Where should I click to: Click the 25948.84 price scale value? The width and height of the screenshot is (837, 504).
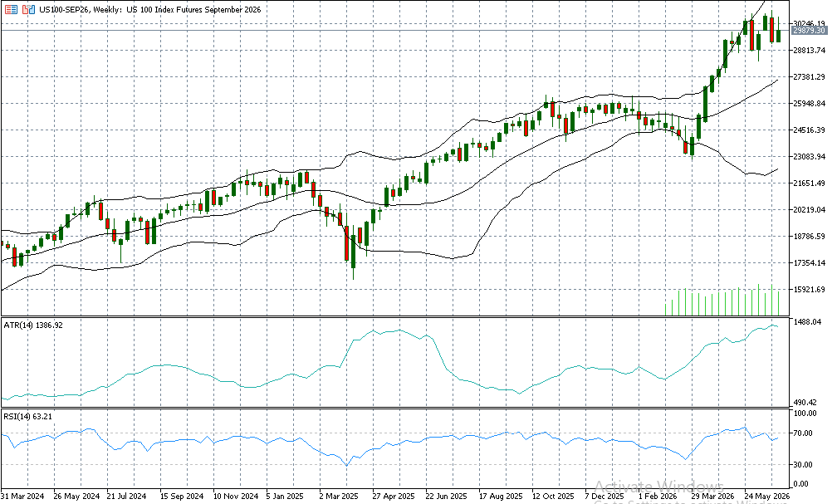click(810, 104)
